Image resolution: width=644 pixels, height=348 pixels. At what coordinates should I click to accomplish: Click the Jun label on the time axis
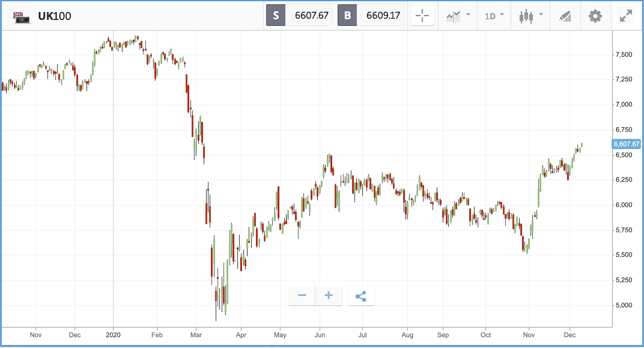pos(320,335)
